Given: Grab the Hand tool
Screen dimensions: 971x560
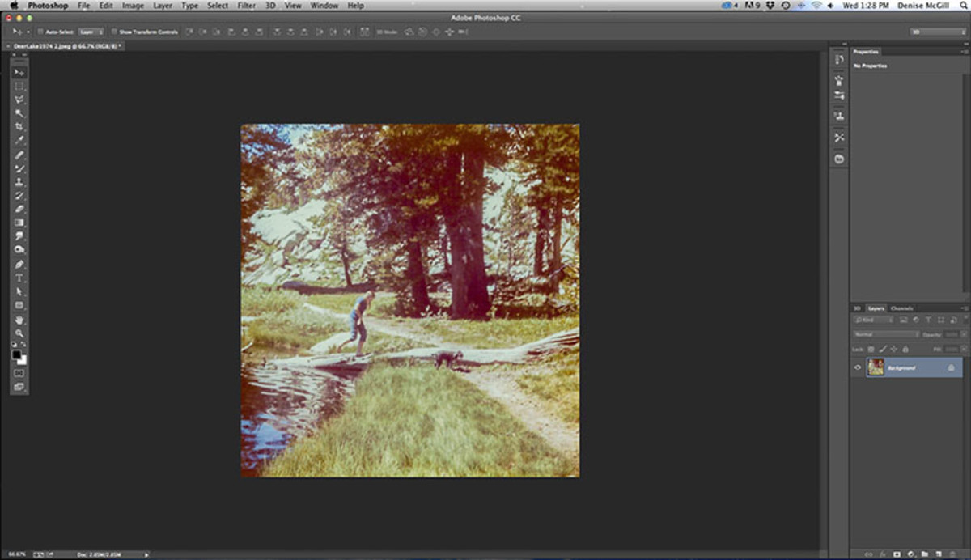Looking at the screenshot, I should [18, 319].
